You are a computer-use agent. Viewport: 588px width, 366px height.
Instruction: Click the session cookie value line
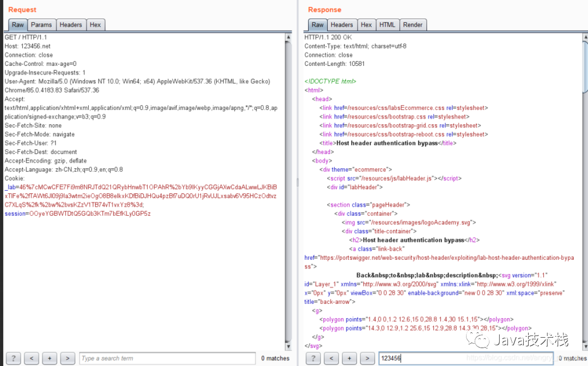tap(78, 213)
